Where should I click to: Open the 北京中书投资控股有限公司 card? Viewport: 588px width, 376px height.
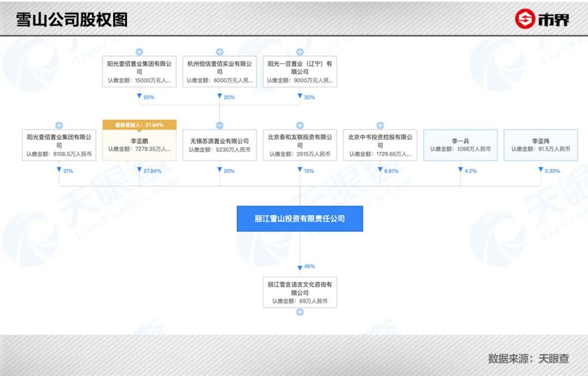(380, 145)
